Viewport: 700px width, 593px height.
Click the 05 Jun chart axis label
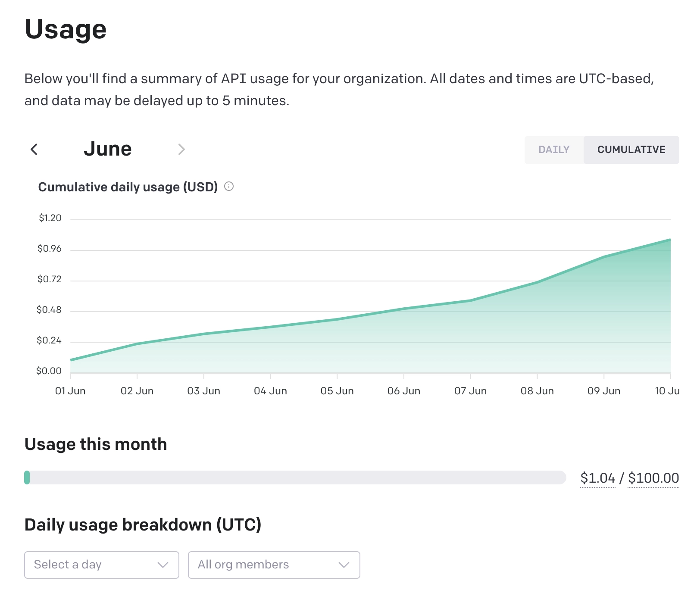coord(337,391)
